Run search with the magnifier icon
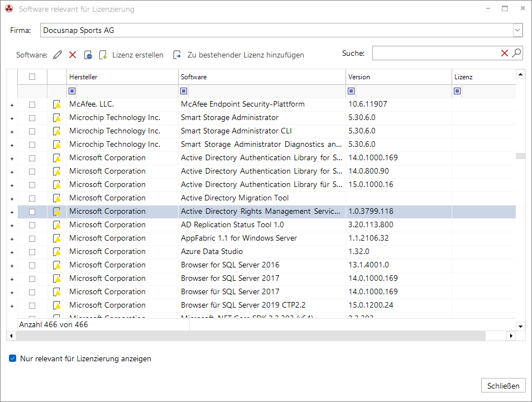Viewport: 532px width, 402px height. point(516,53)
